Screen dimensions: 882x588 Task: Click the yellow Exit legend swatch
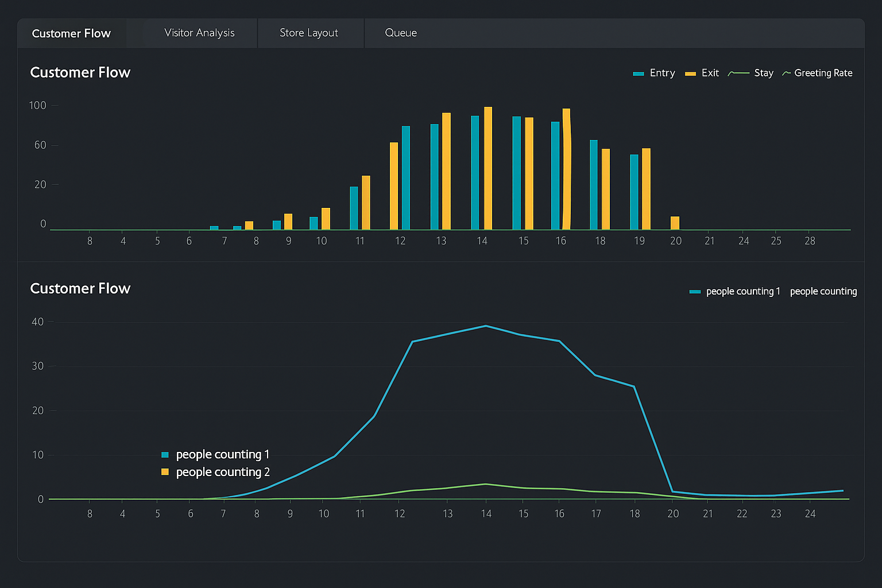click(x=690, y=73)
